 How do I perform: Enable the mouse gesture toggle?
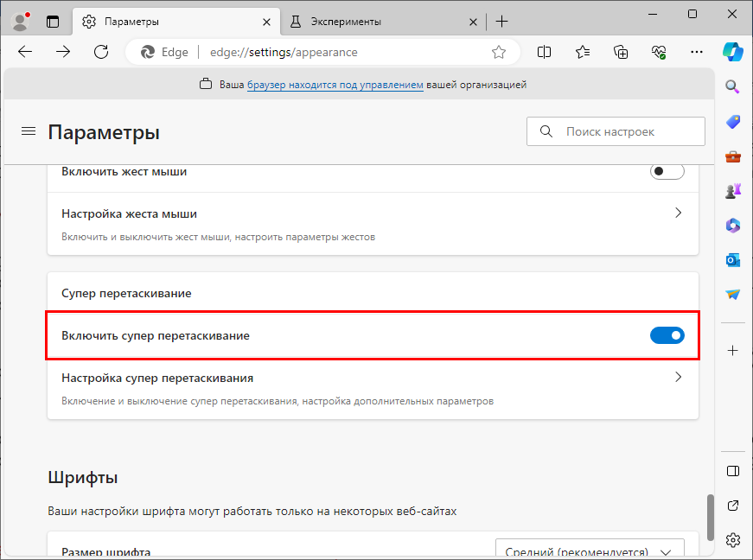coord(667,171)
